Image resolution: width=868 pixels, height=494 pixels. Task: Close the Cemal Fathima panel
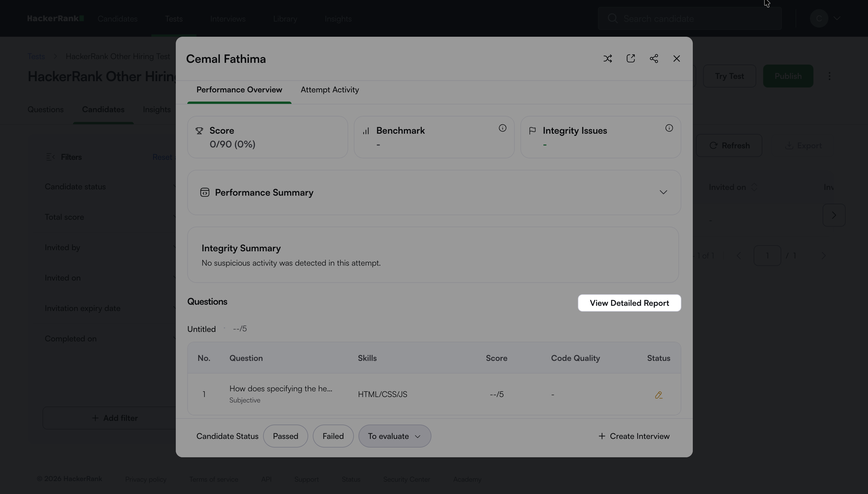point(676,59)
